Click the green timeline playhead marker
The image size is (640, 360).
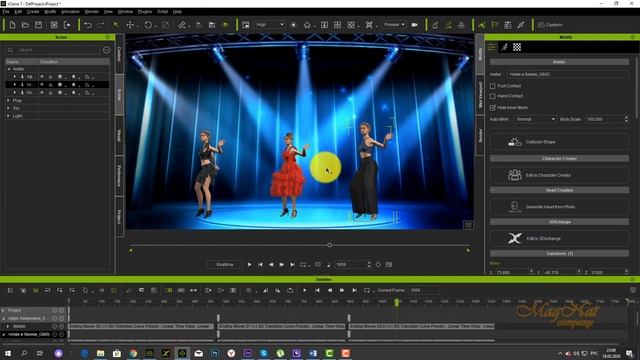click(396, 302)
